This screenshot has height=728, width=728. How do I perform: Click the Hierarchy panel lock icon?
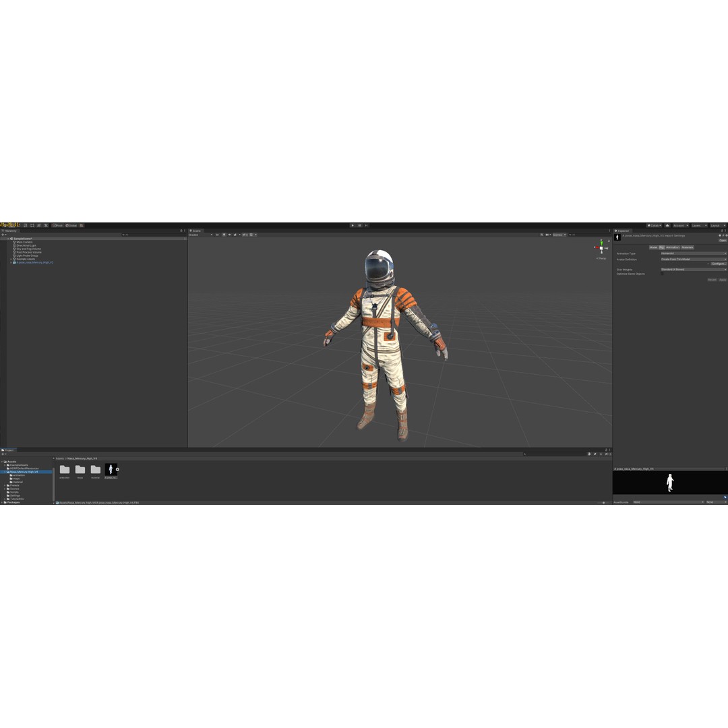[x=181, y=231]
